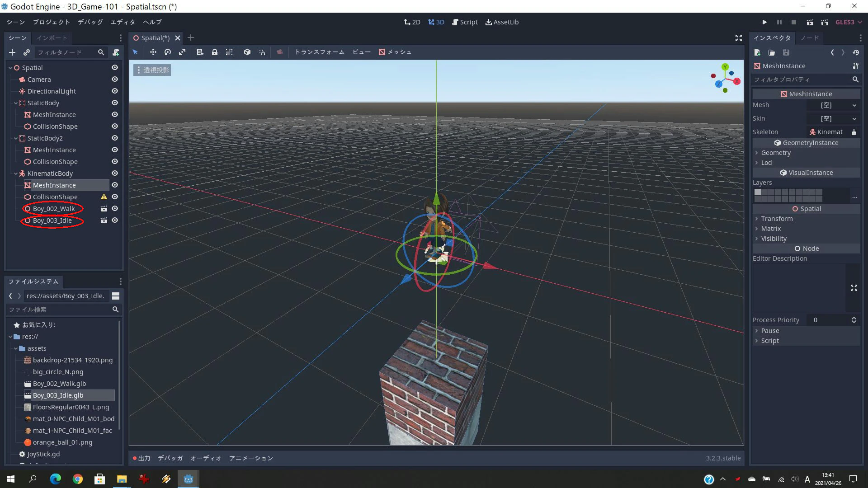Select the Scale mode tool

[182, 52]
